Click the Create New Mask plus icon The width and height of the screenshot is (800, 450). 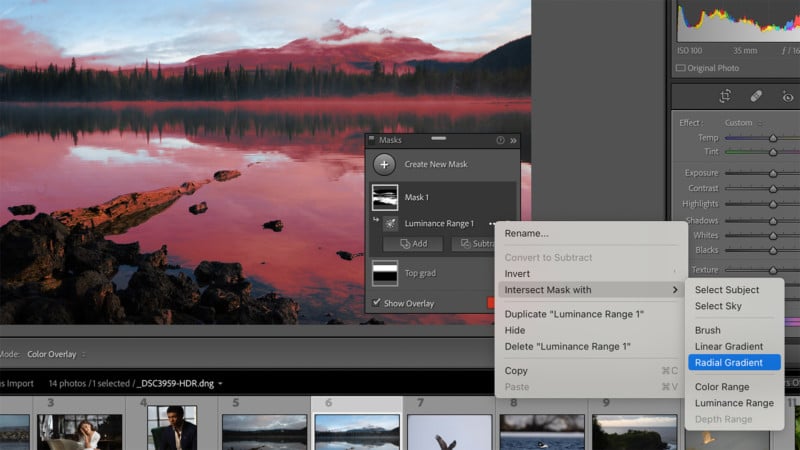[x=385, y=164]
